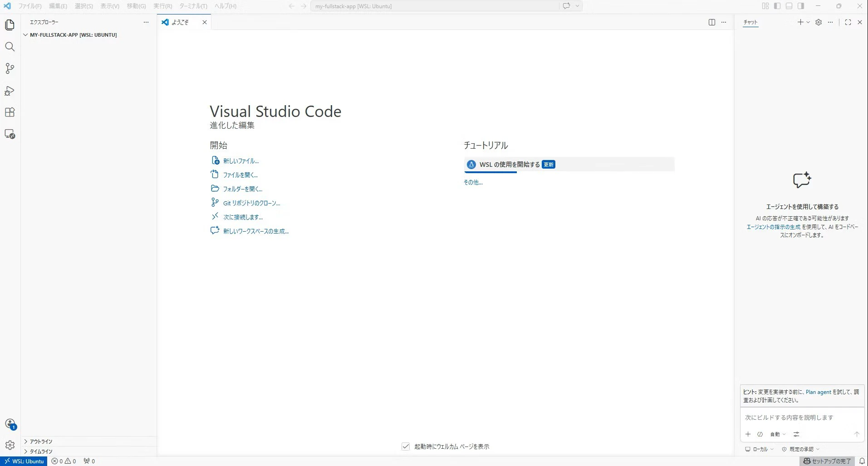Image resolution: width=868 pixels, height=466 pixels.
Task: Toggle the bottom panel
Action: click(789, 6)
